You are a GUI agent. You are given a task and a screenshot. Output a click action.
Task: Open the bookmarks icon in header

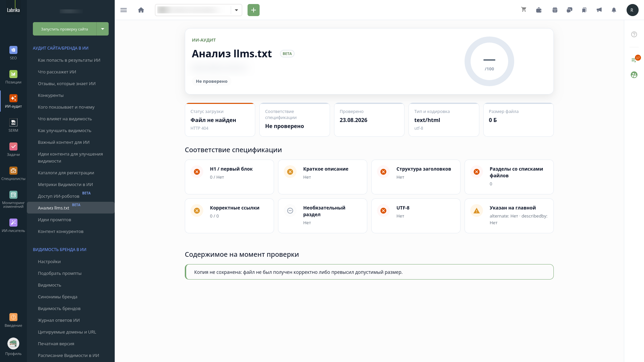(584, 10)
